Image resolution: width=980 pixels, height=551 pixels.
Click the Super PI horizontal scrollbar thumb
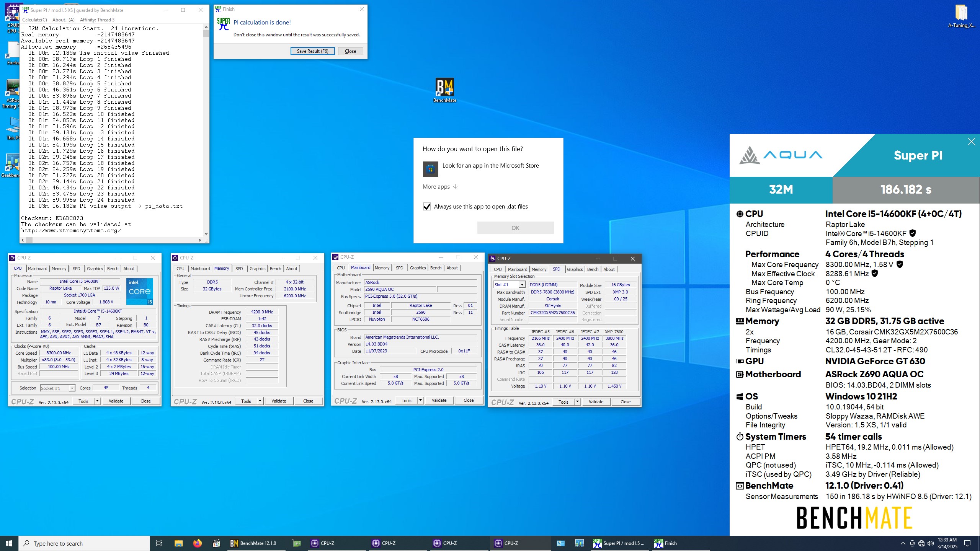[x=29, y=240]
